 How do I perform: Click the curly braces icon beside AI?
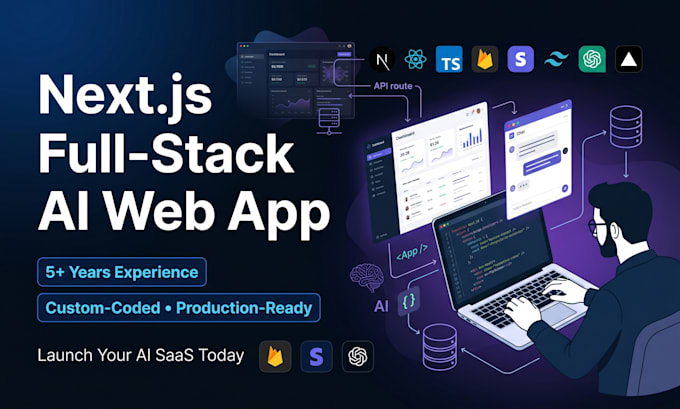pos(409,300)
